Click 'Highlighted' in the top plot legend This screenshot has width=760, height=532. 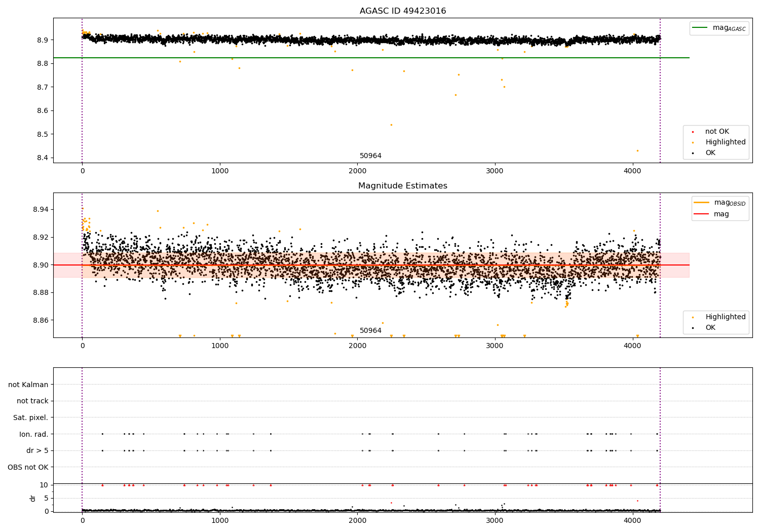[718, 142]
